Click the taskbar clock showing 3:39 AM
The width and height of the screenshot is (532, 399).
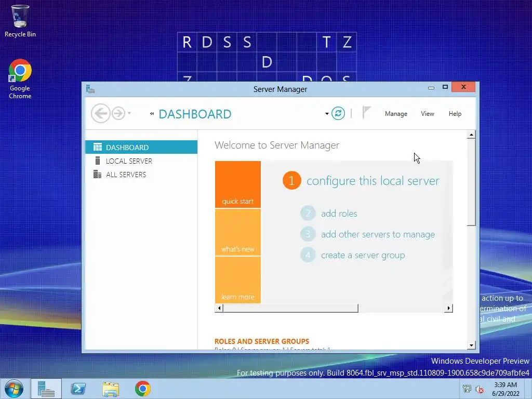pos(506,389)
